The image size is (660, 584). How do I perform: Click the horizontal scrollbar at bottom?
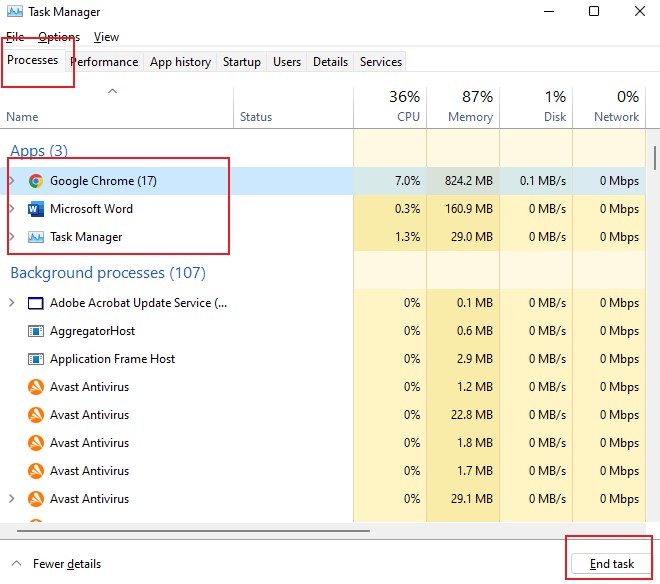pos(193,531)
